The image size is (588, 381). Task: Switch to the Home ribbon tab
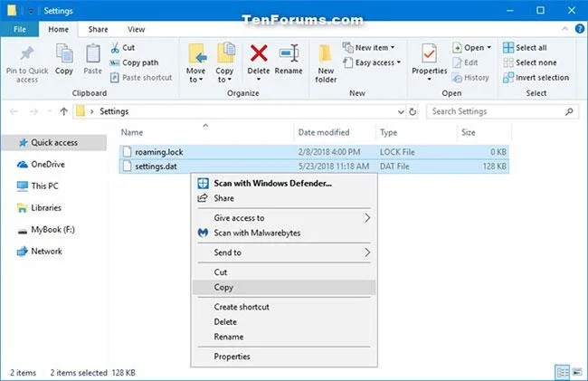click(59, 29)
